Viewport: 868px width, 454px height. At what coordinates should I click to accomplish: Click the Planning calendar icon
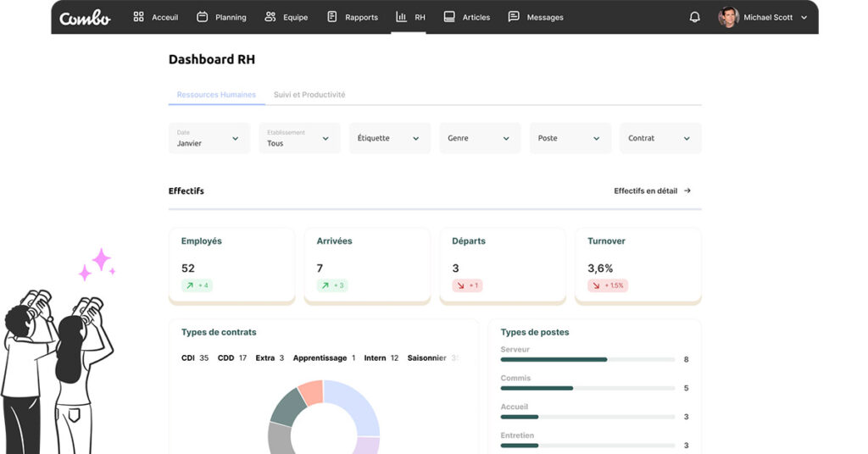[x=202, y=17]
